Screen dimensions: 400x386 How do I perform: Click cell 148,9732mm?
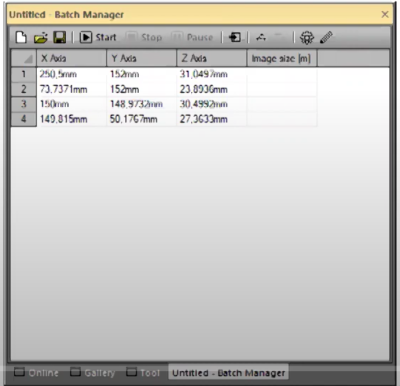141,104
